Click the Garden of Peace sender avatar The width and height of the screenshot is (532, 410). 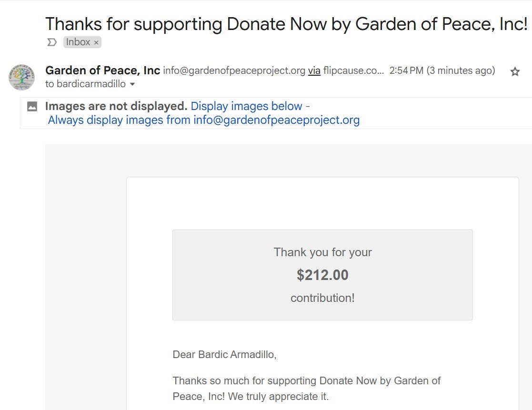pos(21,77)
